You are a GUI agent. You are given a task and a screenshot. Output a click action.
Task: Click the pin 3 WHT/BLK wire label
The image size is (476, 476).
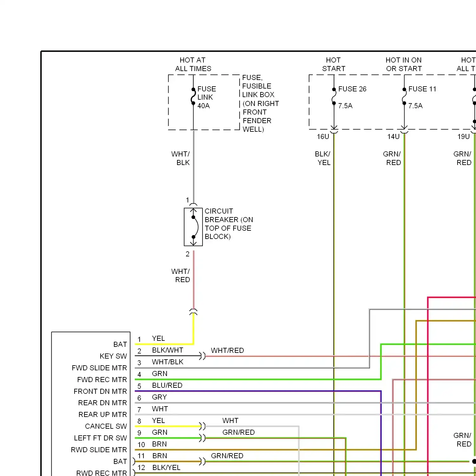click(x=168, y=362)
